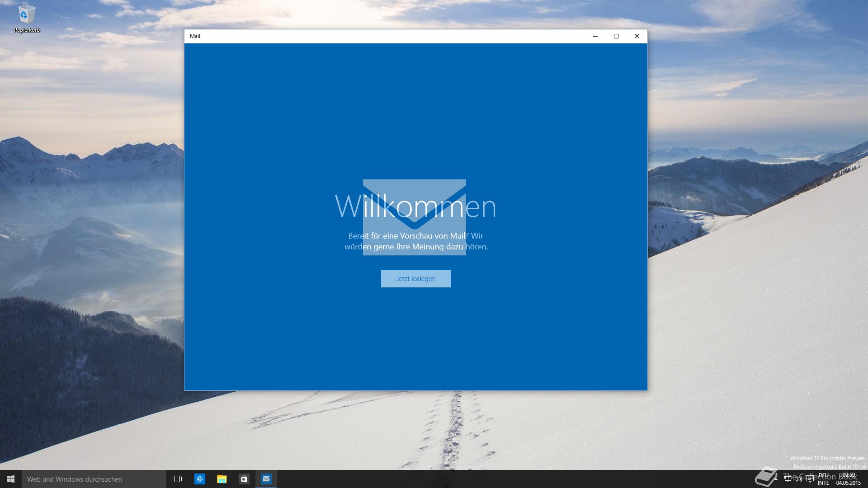Open the Store app from the taskbar
This screenshot has width=868, height=488.
[244, 479]
